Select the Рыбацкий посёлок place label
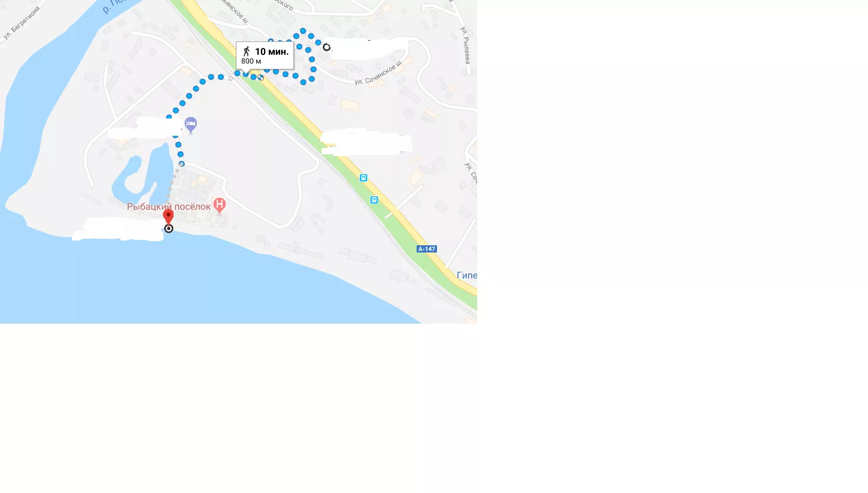 [169, 206]
